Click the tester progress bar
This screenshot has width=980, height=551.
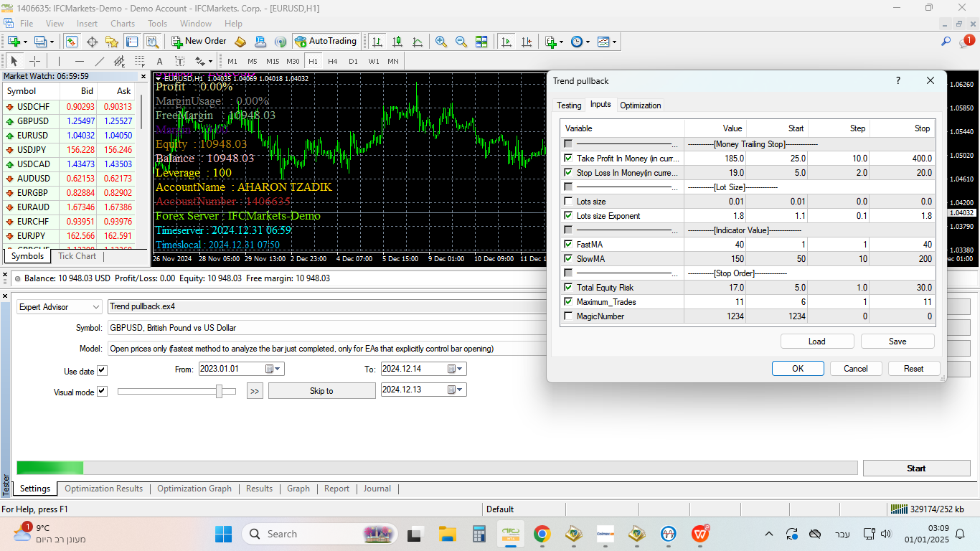click(x=437, y=468)
